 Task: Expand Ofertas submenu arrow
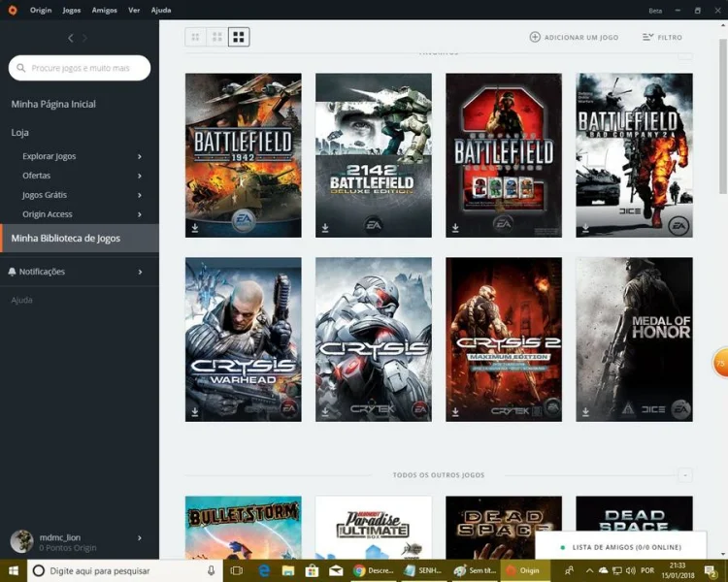coord(139,176)
